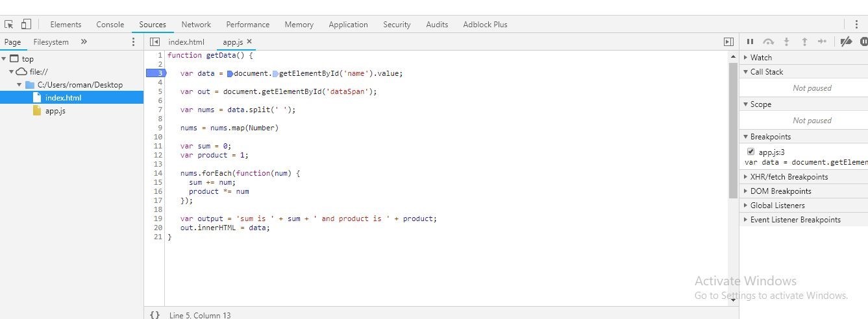Pretty-print code with the curly braces icon
Viewport: 868px width, 319px height.
155,314
